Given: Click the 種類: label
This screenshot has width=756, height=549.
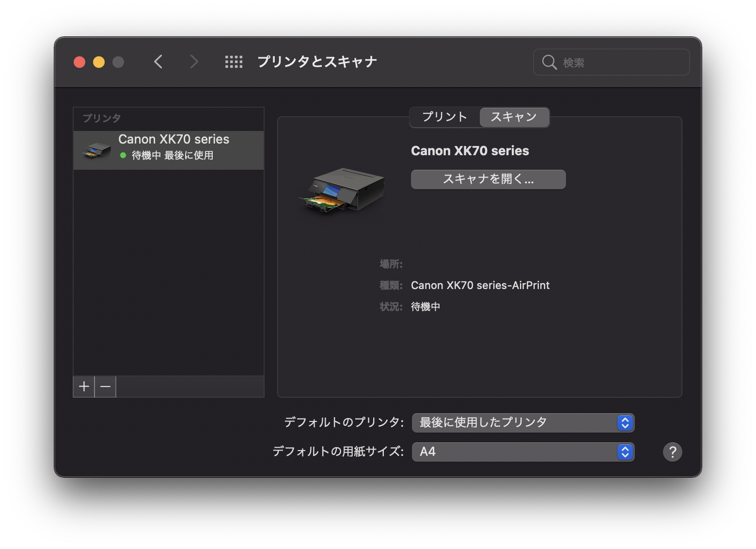Looking at the screenshot, I should point(391,285).
